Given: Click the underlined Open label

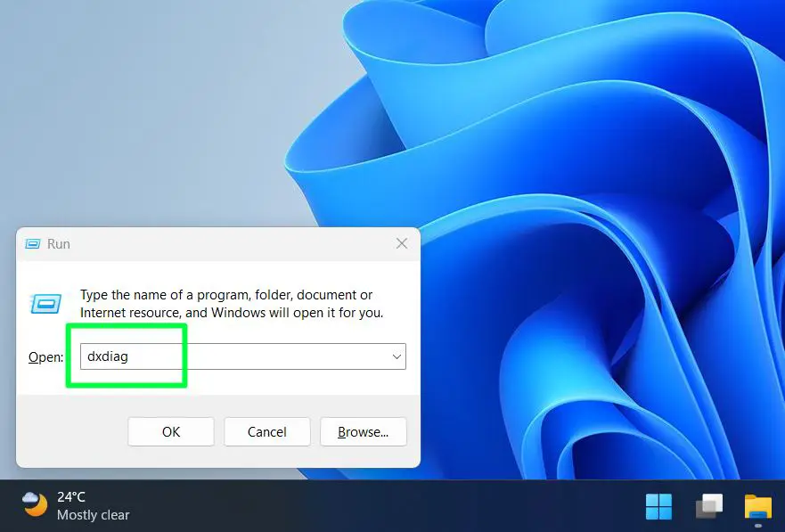Looking at the screenshot, I should click(45, 356).
